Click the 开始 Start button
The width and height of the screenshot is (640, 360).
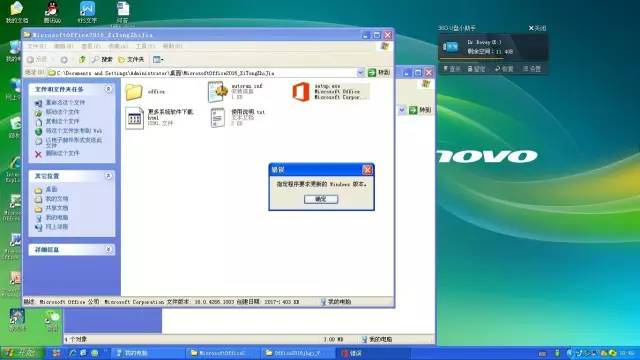click(22, 353)
